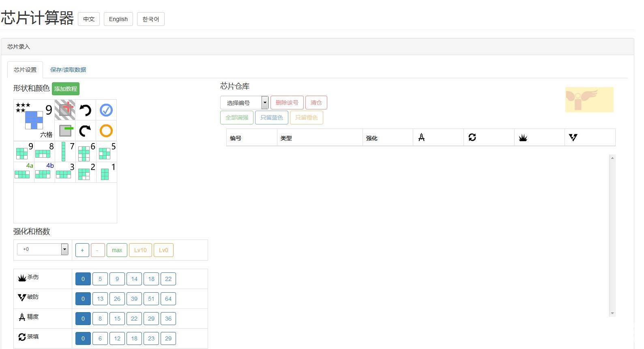This screenshot has height=349, width=644.
Task: Select the blue checkmark color option
Action: click(x=106, y=110)
